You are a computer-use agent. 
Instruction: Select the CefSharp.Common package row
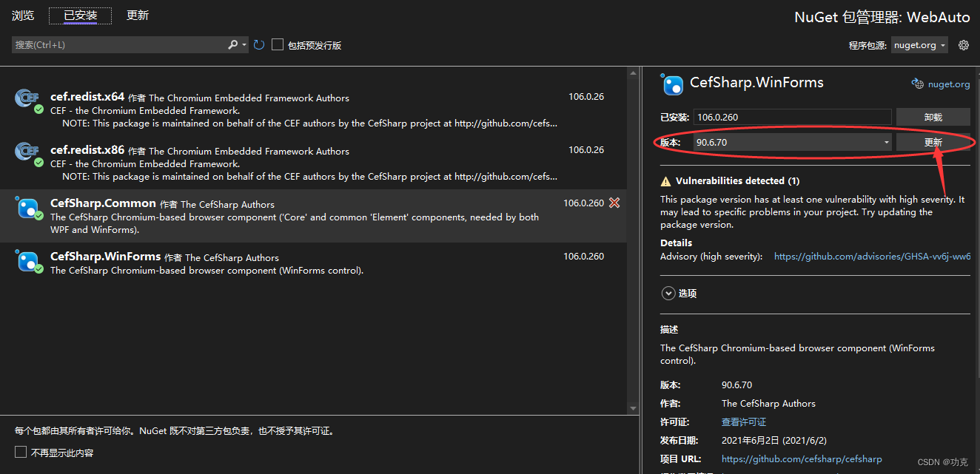pos(313,215)
